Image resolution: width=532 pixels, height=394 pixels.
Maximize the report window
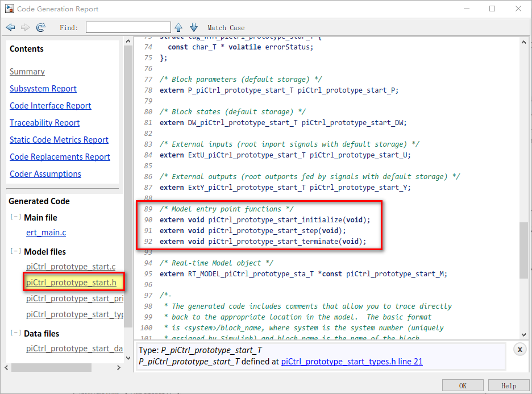[x=492, y=9]
